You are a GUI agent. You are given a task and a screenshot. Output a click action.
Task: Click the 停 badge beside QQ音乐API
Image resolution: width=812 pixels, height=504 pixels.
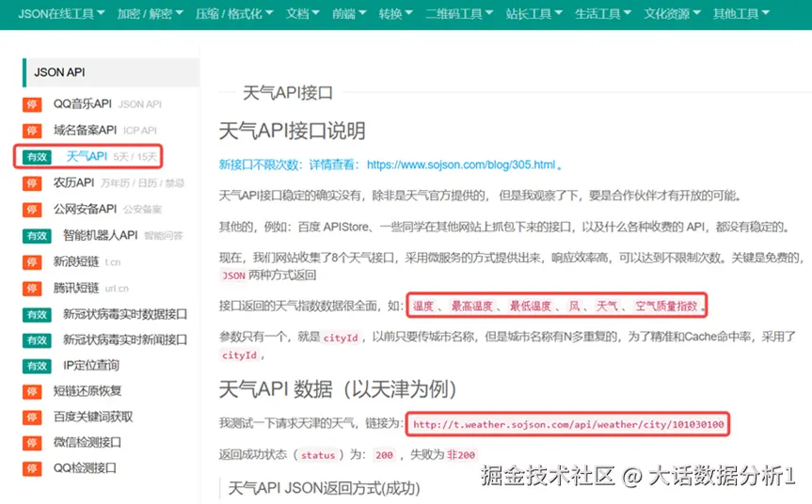point(32,104)
